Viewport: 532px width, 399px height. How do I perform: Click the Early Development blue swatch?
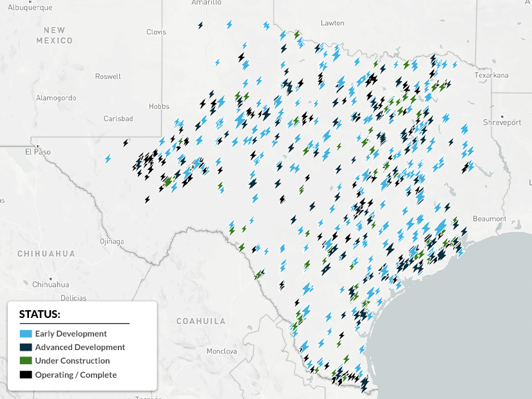pos(26,334)
